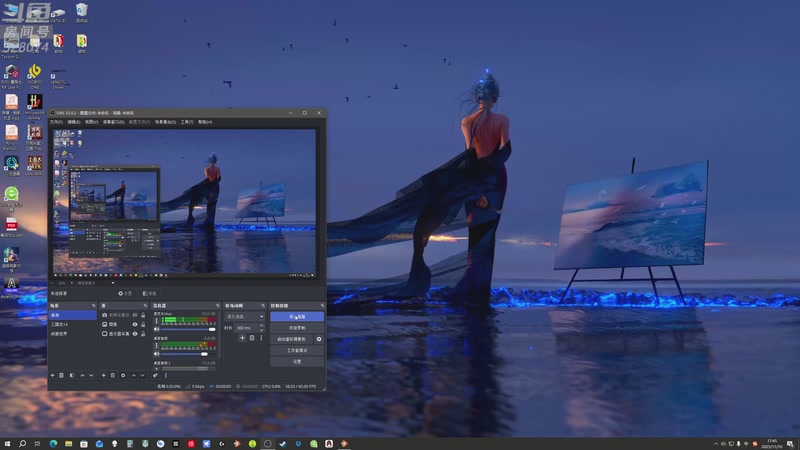Open virtual camera settings gear in the Controls dock
Viewport: 800px width, 450px height.
tap(319, 339)
